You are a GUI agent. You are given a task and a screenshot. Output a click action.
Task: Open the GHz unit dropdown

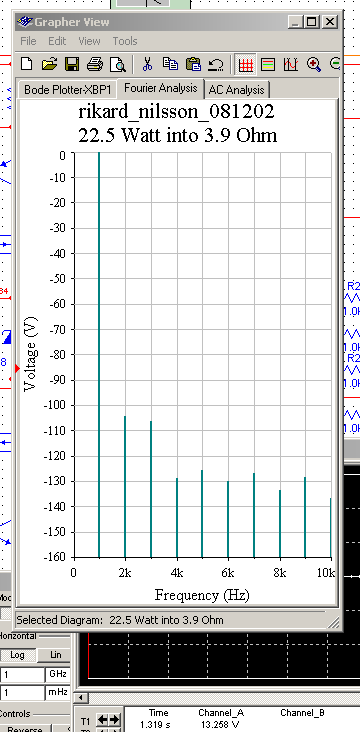(58, 675)
